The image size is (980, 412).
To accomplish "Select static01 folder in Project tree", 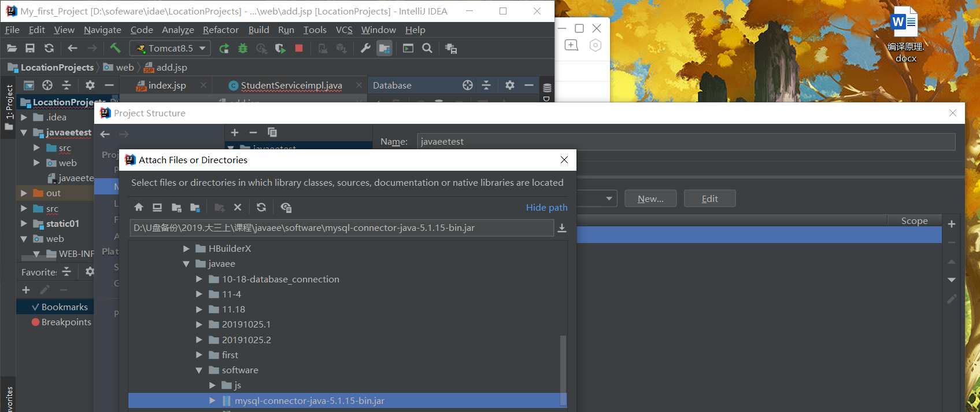I will pos(62,223).
